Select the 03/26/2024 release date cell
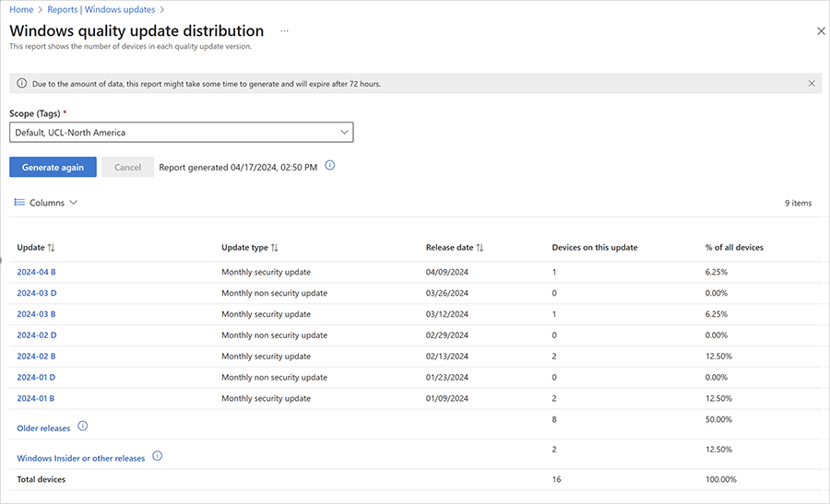This screenshot has height=504, width=830. 446,293
